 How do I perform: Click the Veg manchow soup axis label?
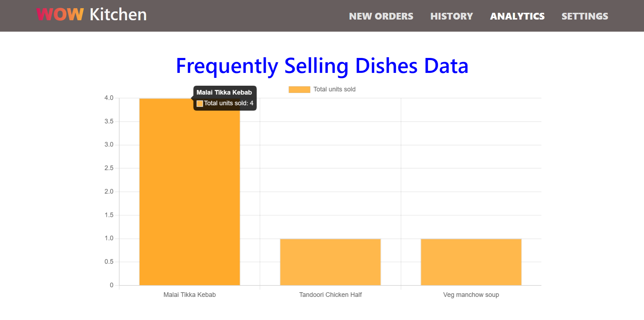(471, 295)
